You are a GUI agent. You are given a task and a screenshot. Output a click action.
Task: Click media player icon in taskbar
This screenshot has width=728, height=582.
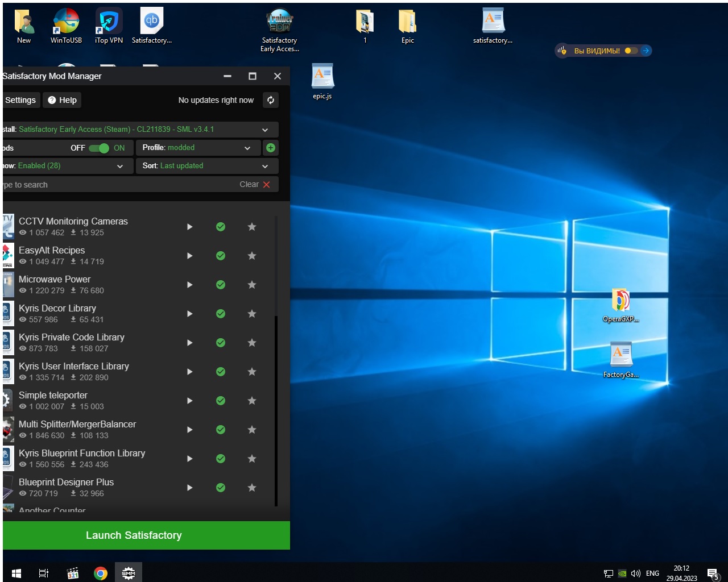click(72, 573)
